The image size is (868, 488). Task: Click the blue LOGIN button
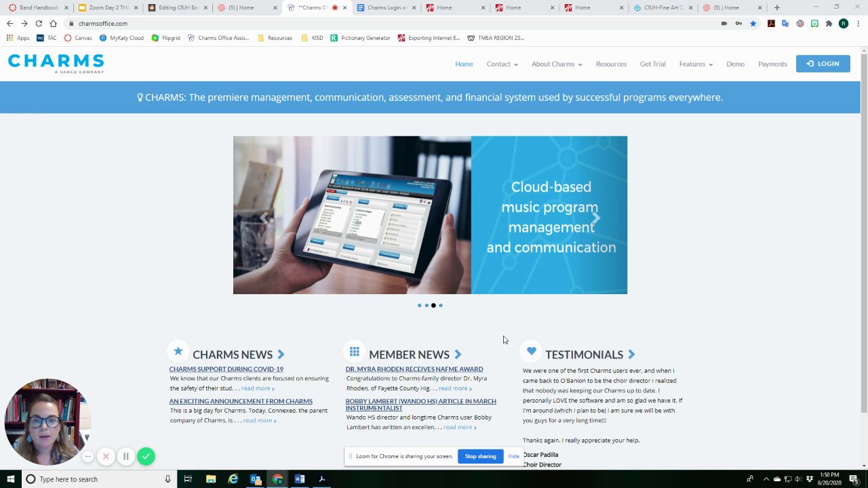click(x=823, y=64)
